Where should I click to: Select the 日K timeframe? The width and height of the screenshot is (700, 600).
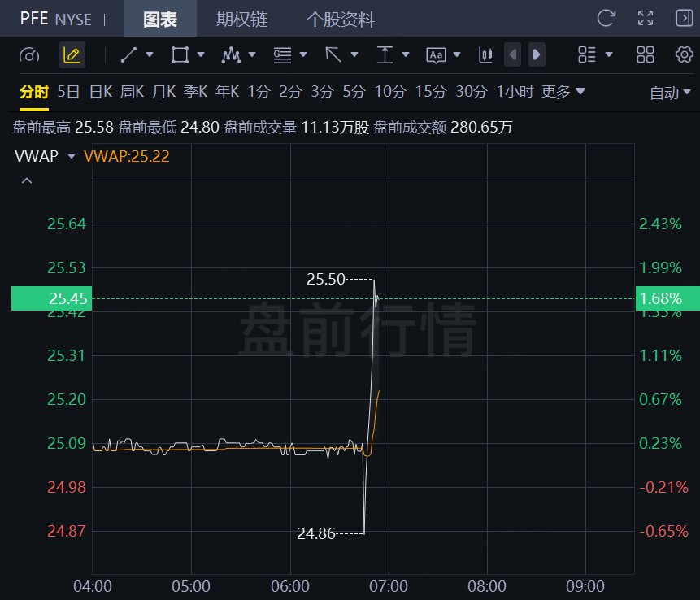[101, 92]
